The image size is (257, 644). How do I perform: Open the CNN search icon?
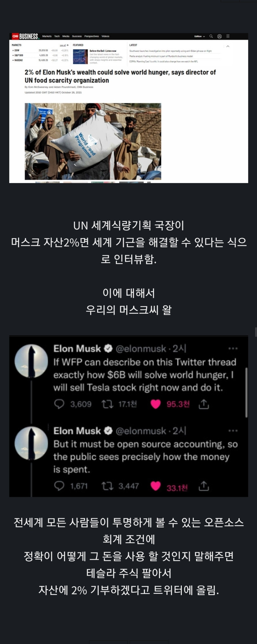click(x=211, y=36)
